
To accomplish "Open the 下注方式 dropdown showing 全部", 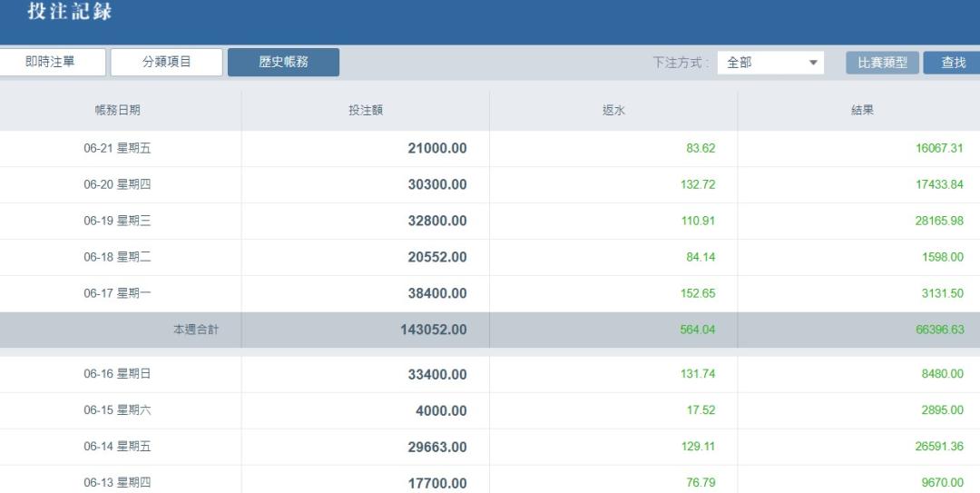I will click(770, 63).
